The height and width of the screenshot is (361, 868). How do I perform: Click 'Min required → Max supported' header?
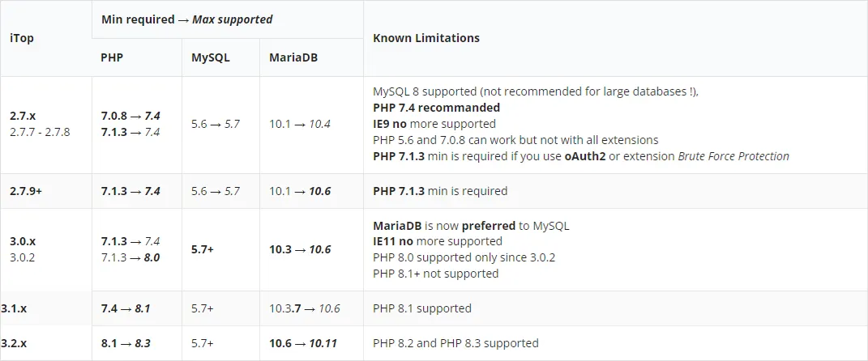[x=186, y=19]
